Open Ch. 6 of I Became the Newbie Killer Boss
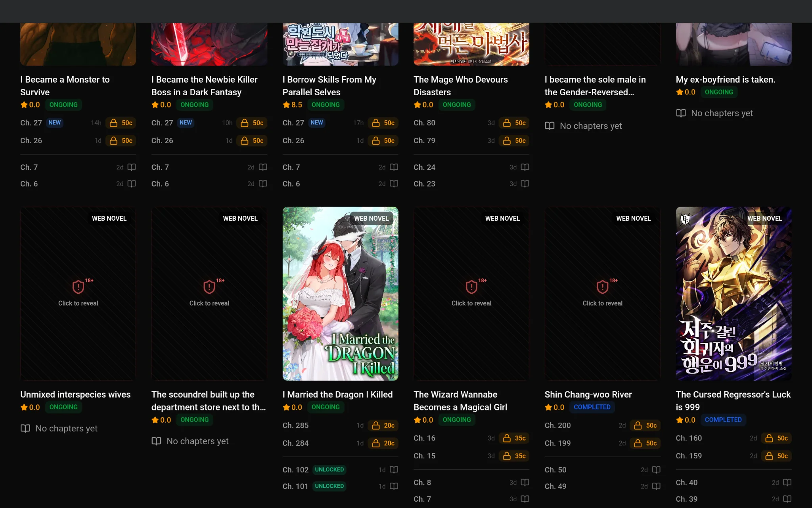Viewport: 812px width, 508px height. coord(209,184)
